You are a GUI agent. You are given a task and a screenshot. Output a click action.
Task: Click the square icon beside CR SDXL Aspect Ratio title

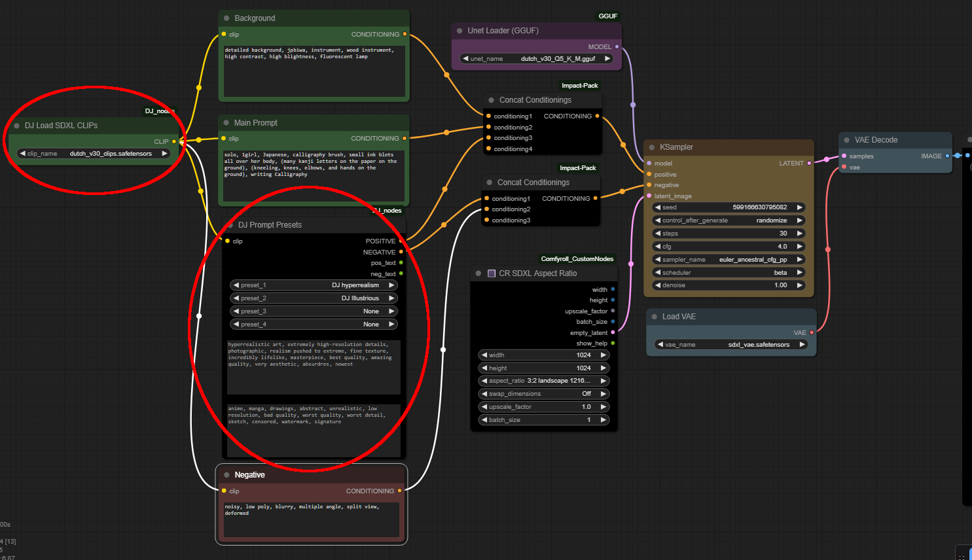(x=492, y=273)
